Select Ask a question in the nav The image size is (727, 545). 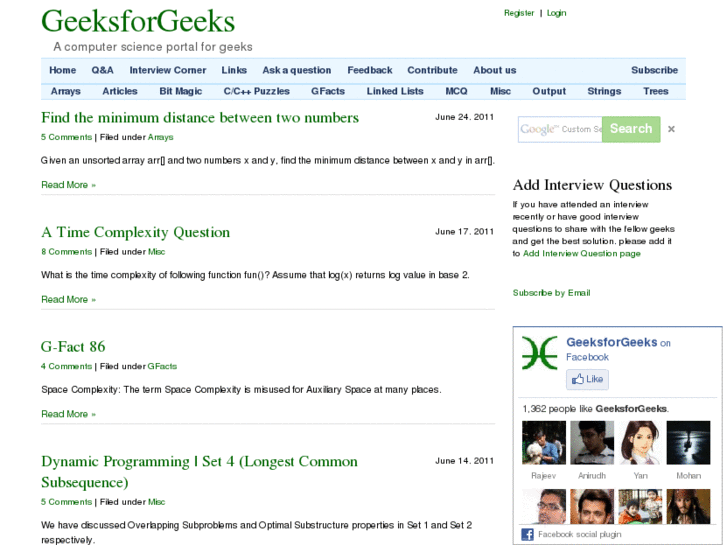(297, 70)
